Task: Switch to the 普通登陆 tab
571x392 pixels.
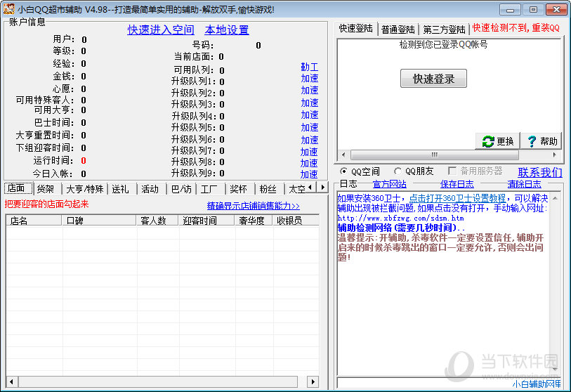Action: pyautogui.click(x=398, y=30)
